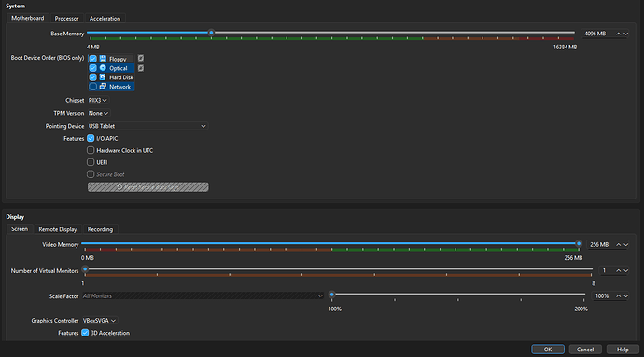644x357 pixels.
Task: Select the Floppy disk boot device icon
Action: click(x=103, y=59)
